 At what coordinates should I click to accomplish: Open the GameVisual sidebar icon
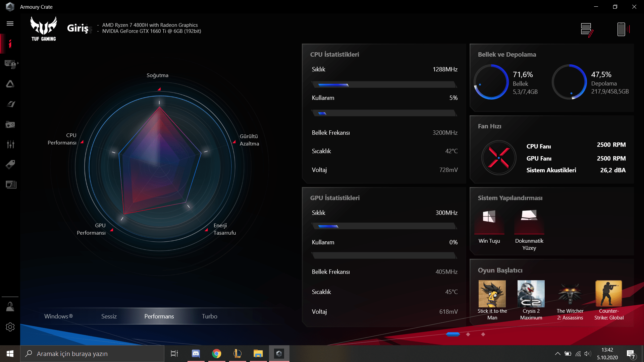10,104
